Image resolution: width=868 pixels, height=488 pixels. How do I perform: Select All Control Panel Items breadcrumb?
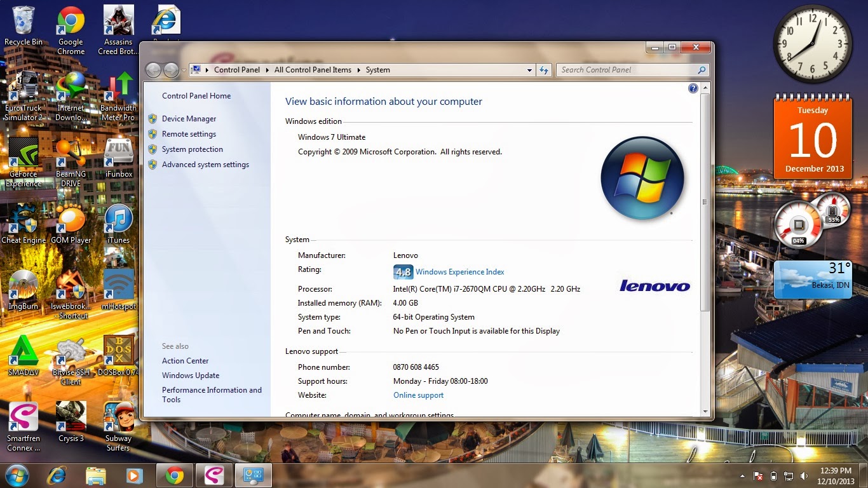pos(313,70)
